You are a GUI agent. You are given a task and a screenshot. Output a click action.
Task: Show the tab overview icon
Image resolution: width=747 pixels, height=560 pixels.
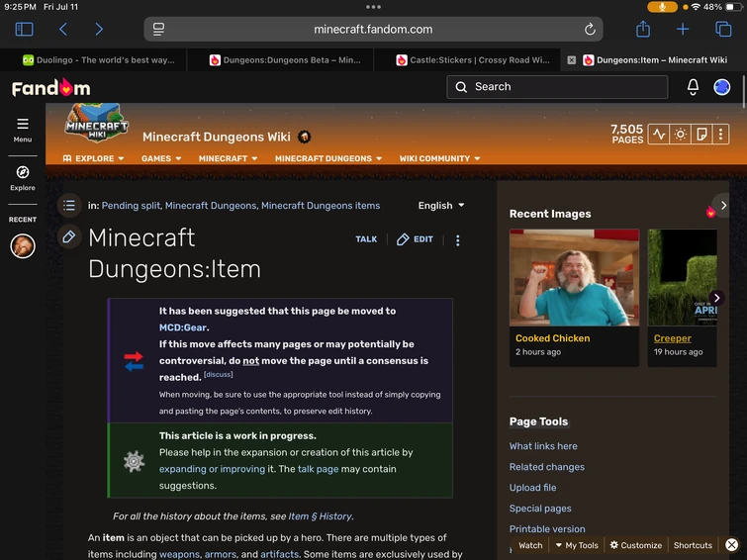723,29
